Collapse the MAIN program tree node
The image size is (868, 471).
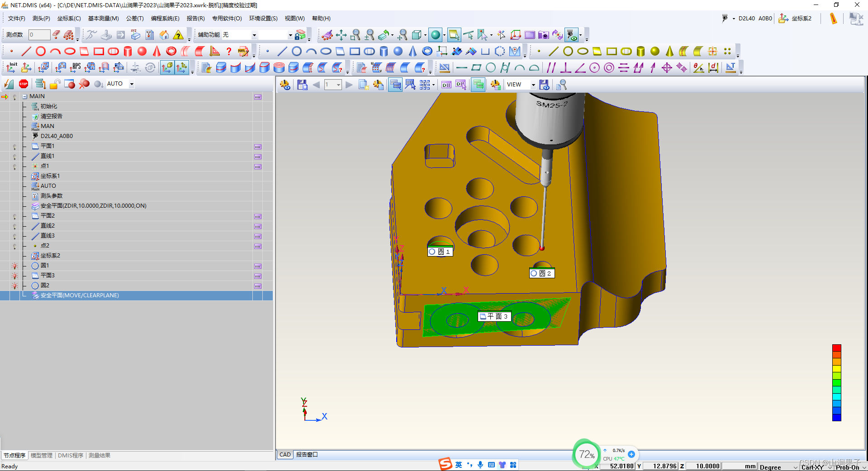click(x=25, y=96)
